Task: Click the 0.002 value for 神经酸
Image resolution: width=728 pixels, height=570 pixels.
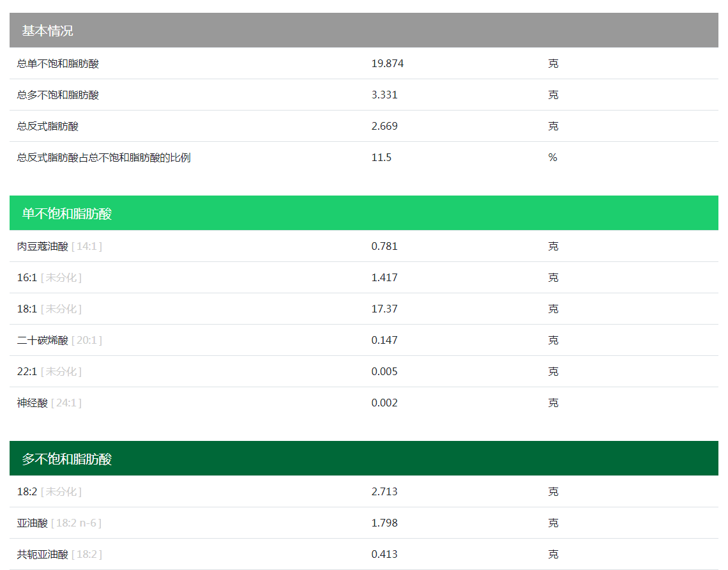Action: click(x=384, y=403)
